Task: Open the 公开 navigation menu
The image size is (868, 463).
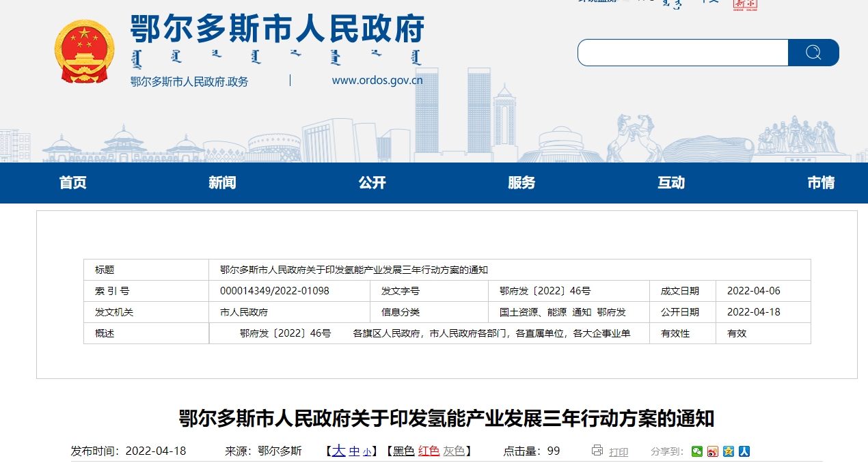Action: coord(372,183)
